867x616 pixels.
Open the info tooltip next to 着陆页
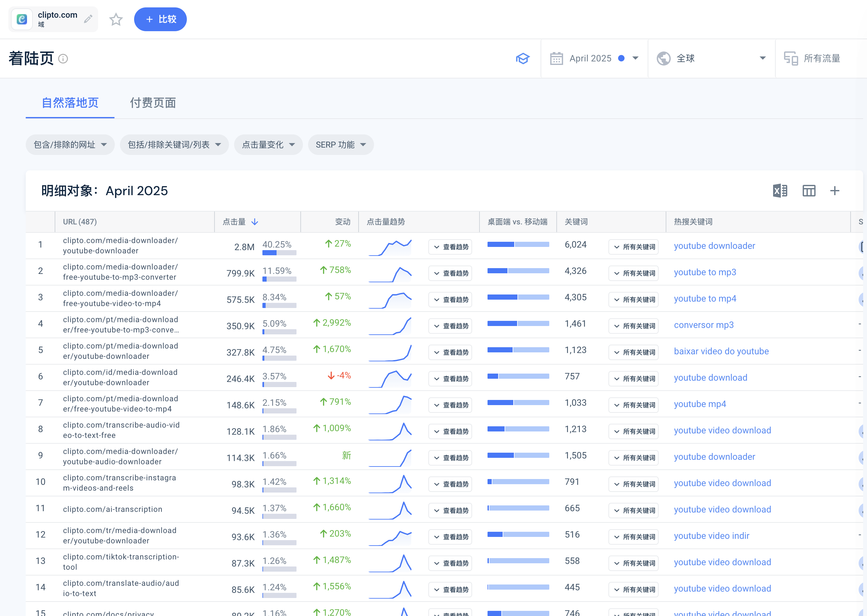(x=63, y=59)
